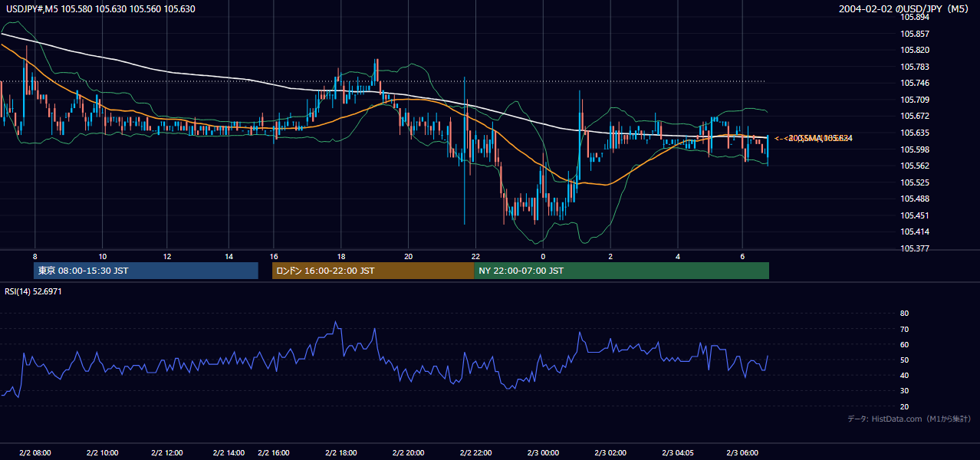Click price axis label 105.377
The width and height of the screenshot is (980, 460).
tap(915, 248)
